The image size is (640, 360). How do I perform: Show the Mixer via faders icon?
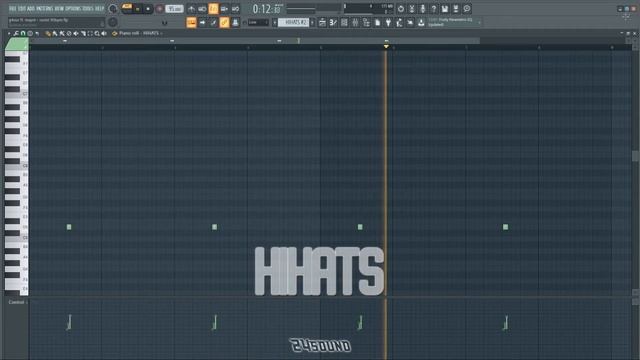click(x=355, y=22)
